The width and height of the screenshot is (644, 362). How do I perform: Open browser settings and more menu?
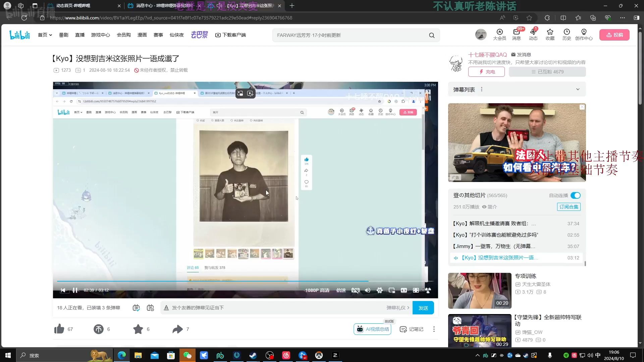[623, 18]
